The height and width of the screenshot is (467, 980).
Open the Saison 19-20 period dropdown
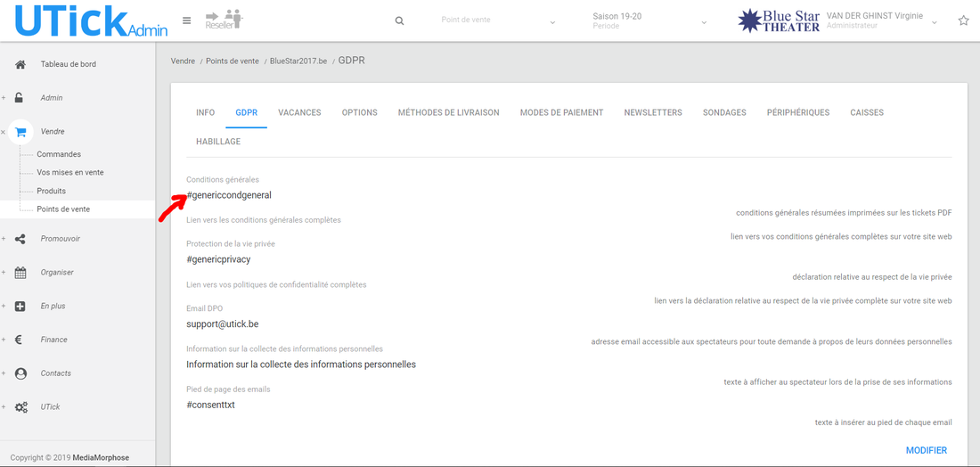(649, 20)
